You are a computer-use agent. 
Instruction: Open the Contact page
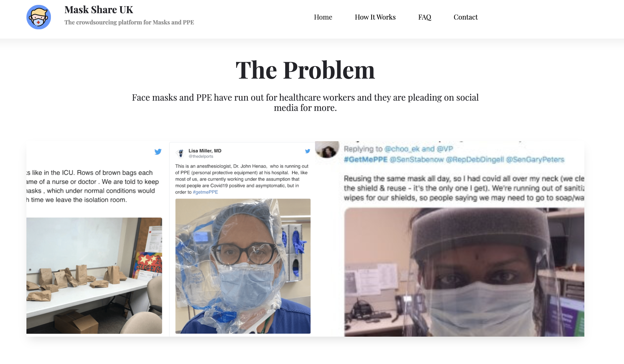pyautogui.click(x=465, y=17)
